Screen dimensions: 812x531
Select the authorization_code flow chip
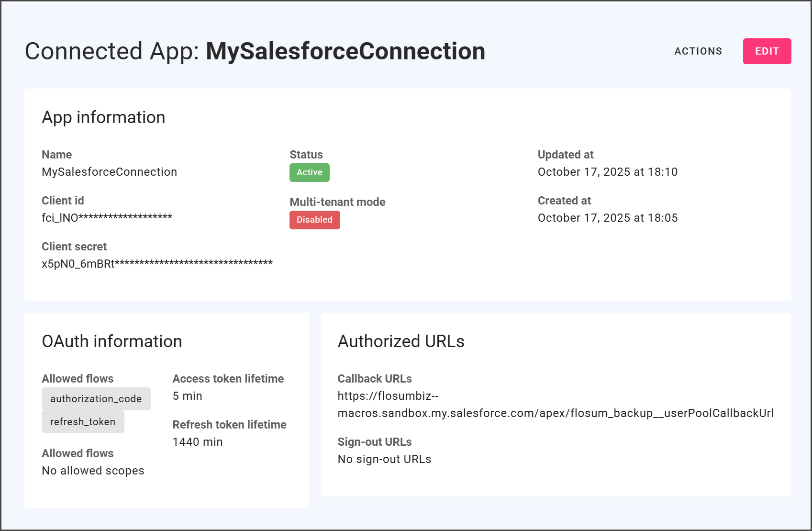point(96,399)
